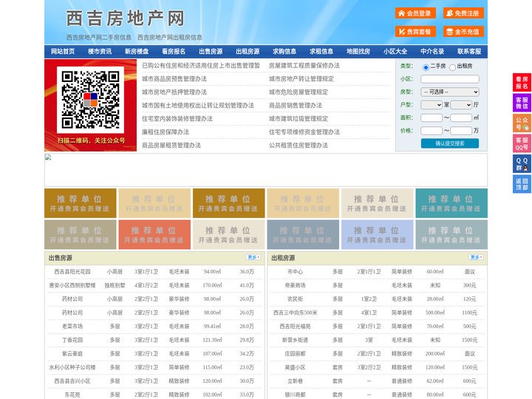
Task: Open the 户型 室 room count dropdown
Action: [x=432, y=105]
